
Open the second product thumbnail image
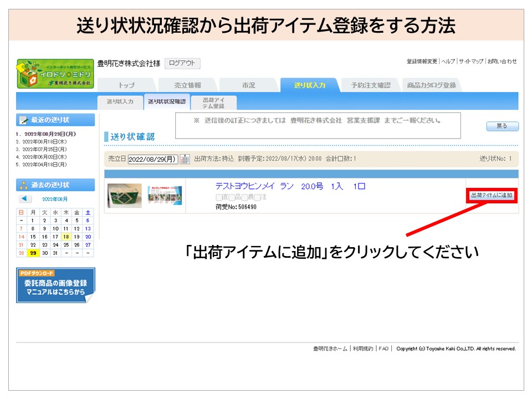click(165, 196)
